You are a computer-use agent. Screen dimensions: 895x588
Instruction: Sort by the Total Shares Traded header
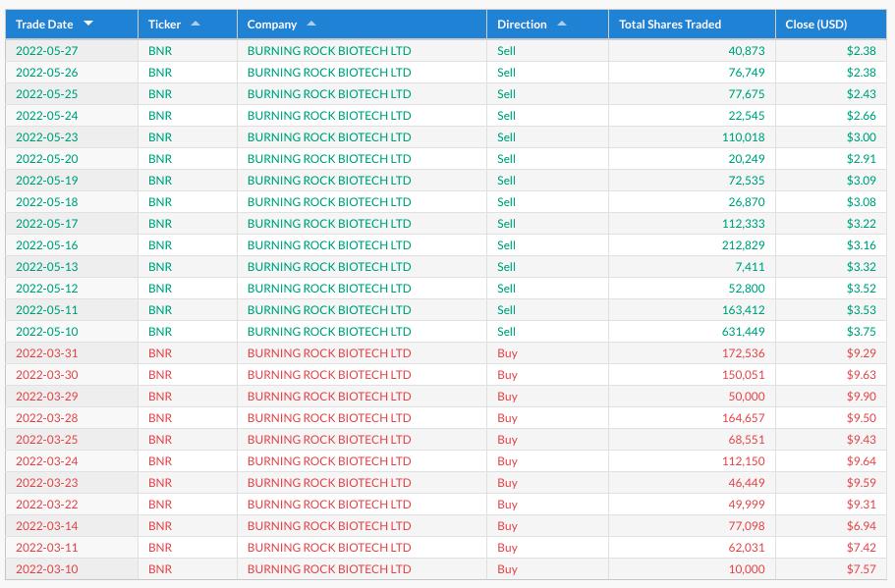click(x=670, y=24)
